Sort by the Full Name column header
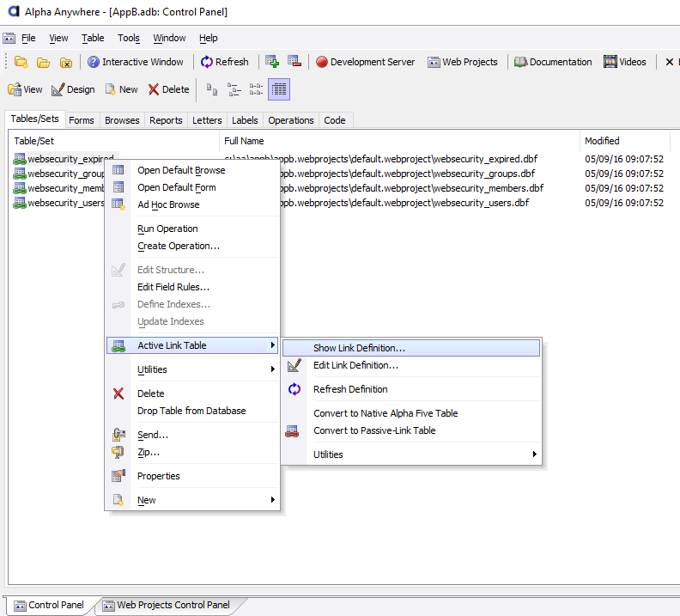The height and width of the screenshot is (616, 680). (399, 141)
